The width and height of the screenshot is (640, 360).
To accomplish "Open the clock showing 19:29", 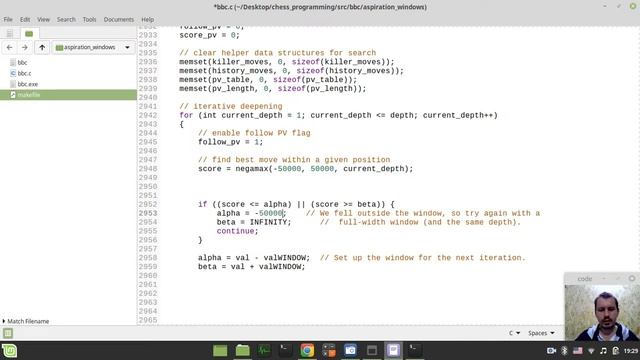I will (x=631, y=351).
